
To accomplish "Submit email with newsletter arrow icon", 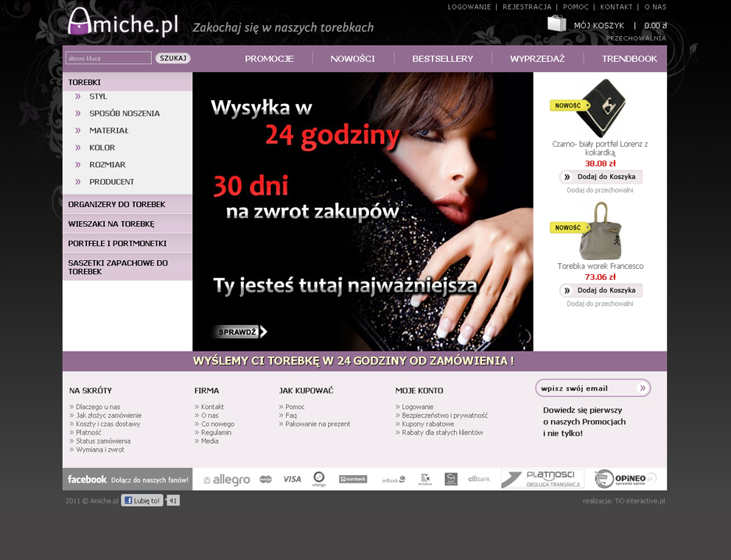I will (643, 388).
